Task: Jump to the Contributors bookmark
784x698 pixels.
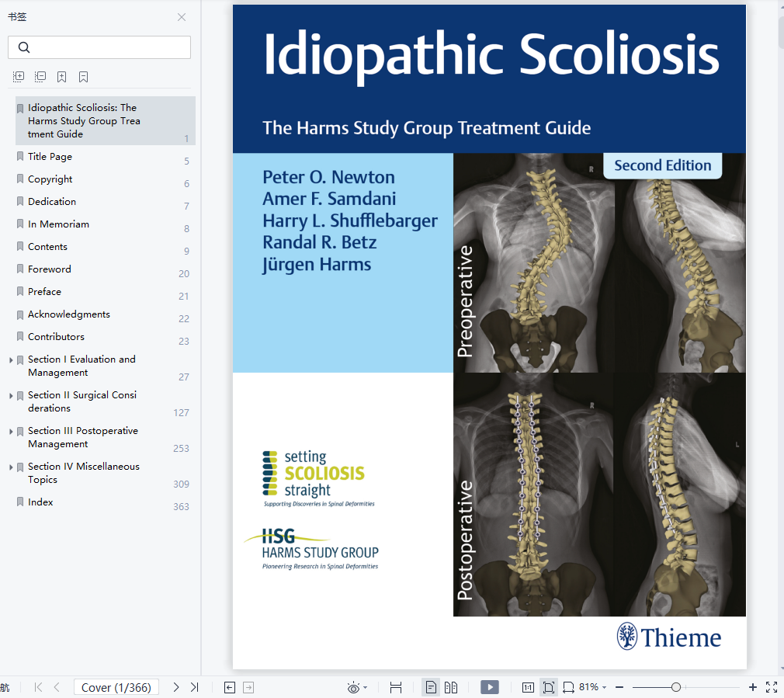Action: 56,336
